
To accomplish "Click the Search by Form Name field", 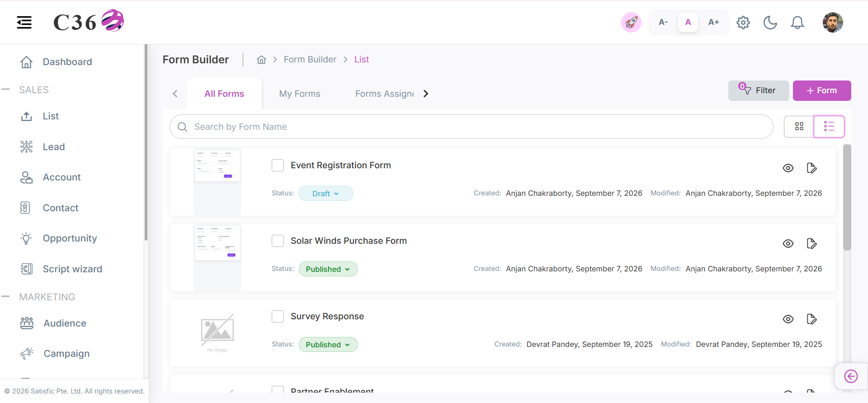I will click(x=471, y=127).
